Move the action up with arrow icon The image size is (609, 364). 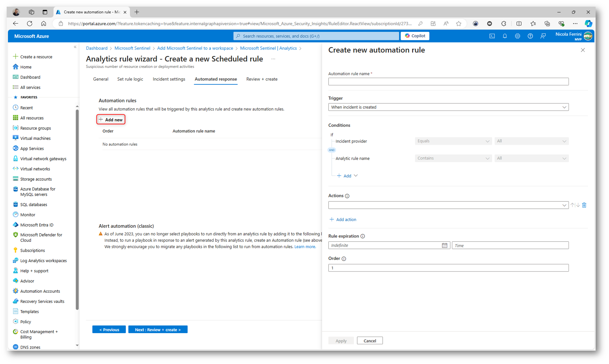[572, 205]
